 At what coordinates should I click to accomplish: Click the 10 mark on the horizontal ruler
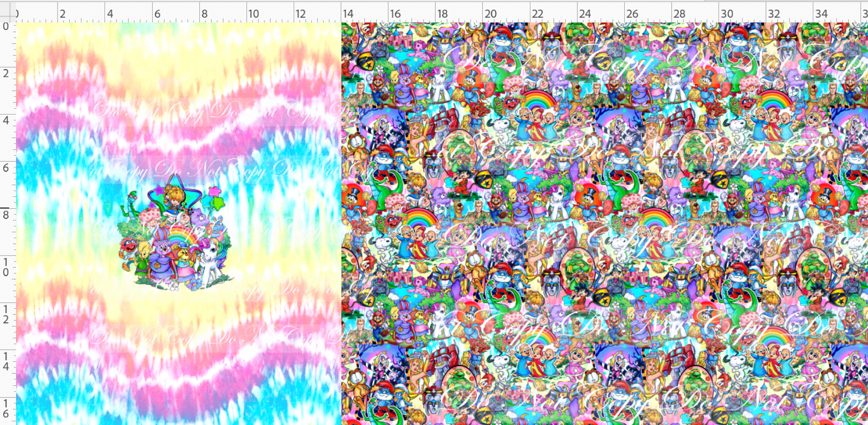pos(253,13)
